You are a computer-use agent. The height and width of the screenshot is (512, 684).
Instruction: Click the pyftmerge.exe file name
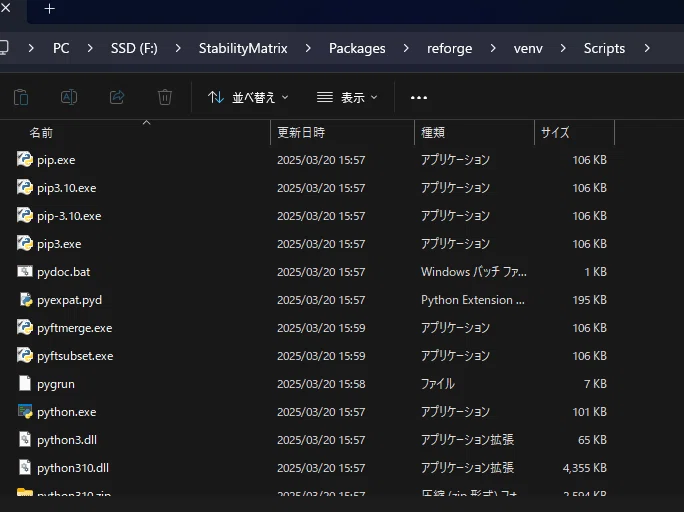pyautogui.click(x=75, y=328)
